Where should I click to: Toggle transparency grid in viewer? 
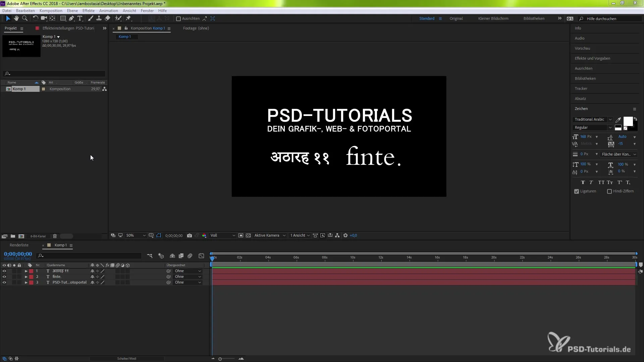tap(248, 236)
